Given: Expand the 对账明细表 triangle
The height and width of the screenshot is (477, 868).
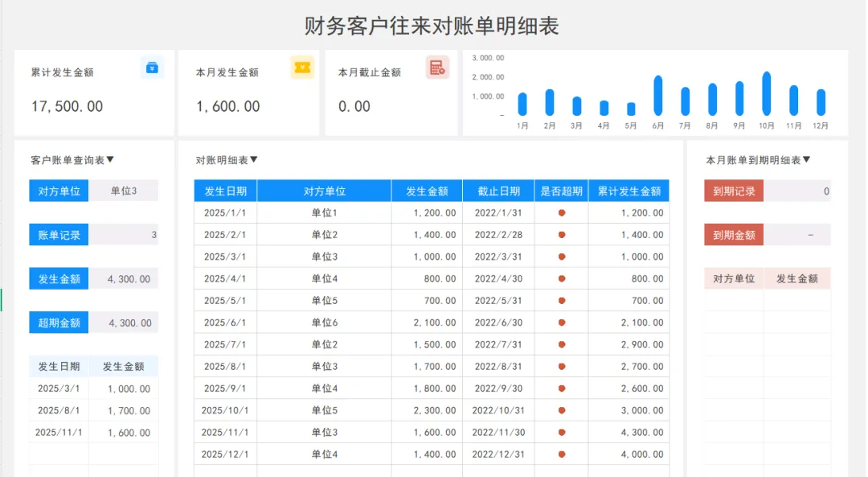Looking at the screenshot, I should click(253, 159).
